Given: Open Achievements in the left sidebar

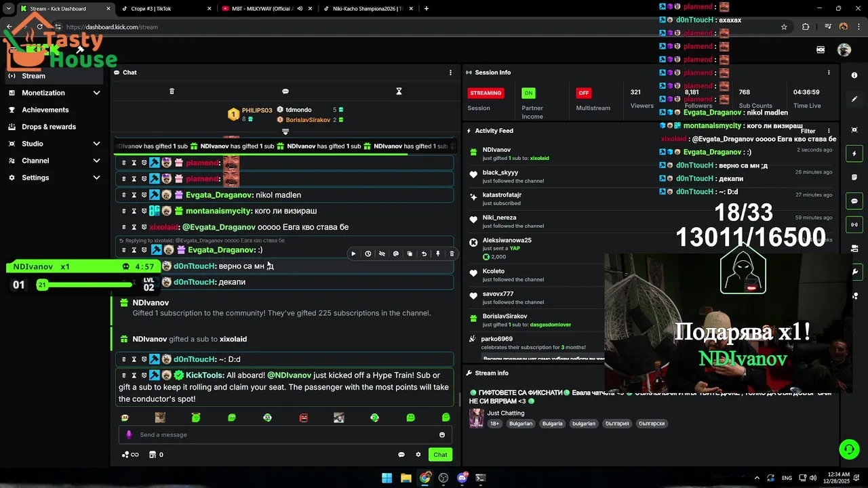Looking at the screenshot, I should [54, 110].
